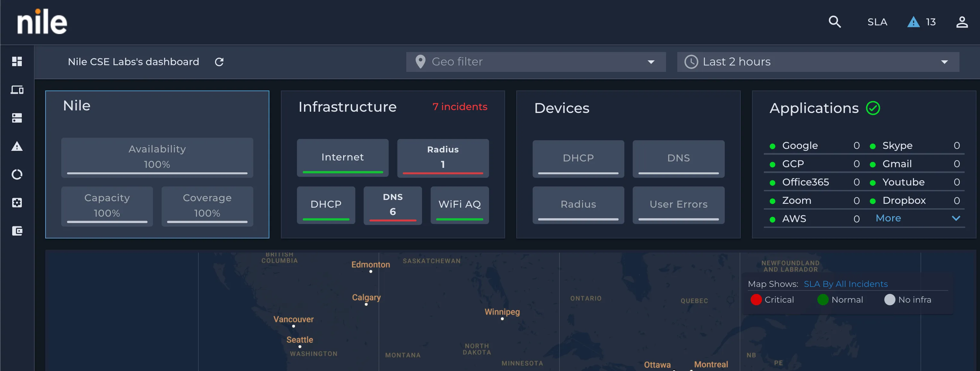Expand the Last 2 hours dropdown arrow
This screenshot has height=371, width=980.
[x=944, y=62]
